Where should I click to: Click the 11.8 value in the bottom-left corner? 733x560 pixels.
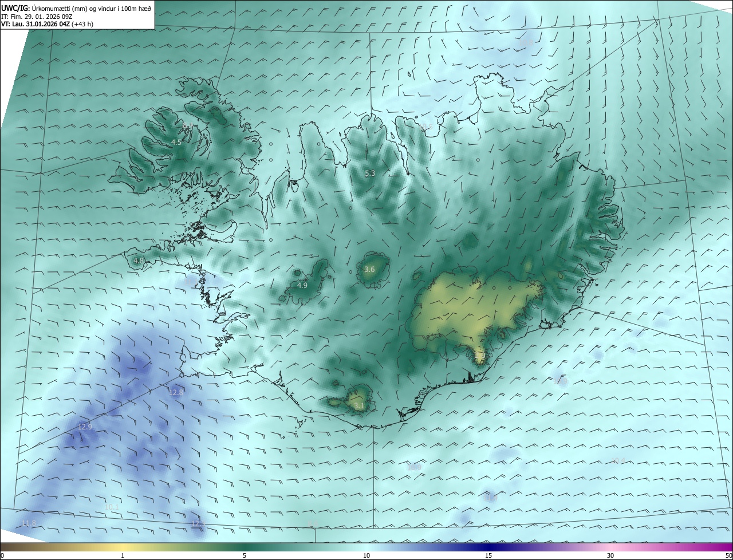(29, 523)
